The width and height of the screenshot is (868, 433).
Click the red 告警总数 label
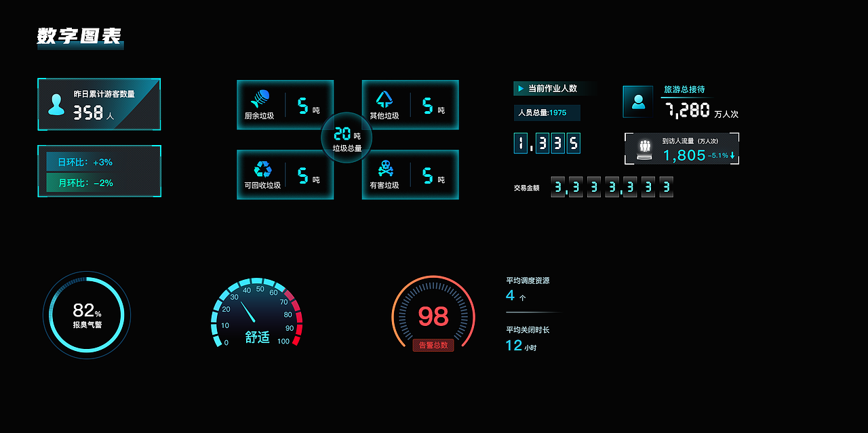tap(433, 345)
